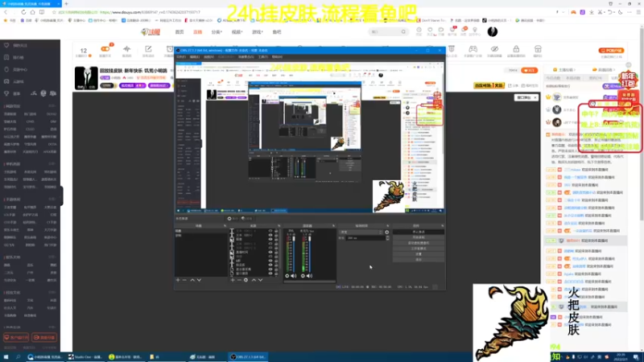Open lock icon in streamer toolbar
644x362 pixels.
click(x=516, y=49)
